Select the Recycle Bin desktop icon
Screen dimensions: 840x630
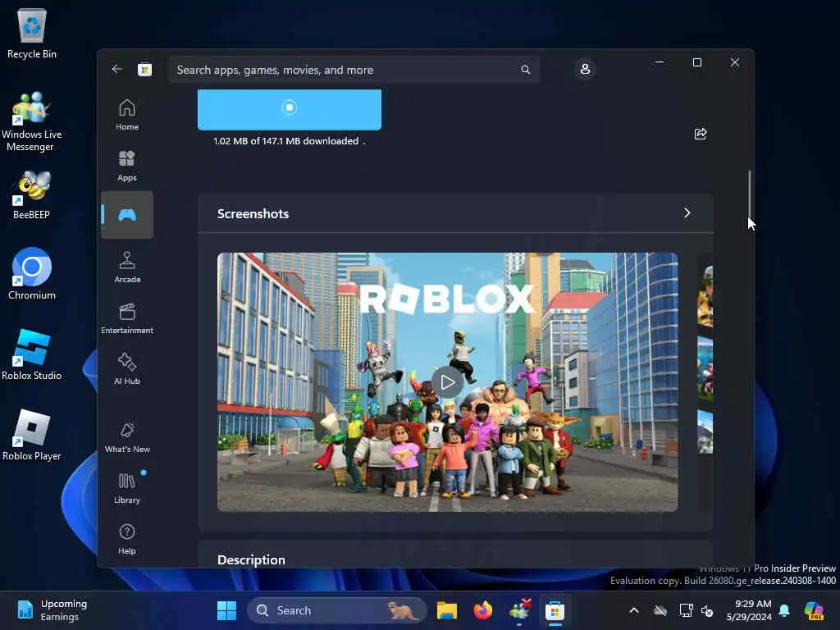(32, 34)
